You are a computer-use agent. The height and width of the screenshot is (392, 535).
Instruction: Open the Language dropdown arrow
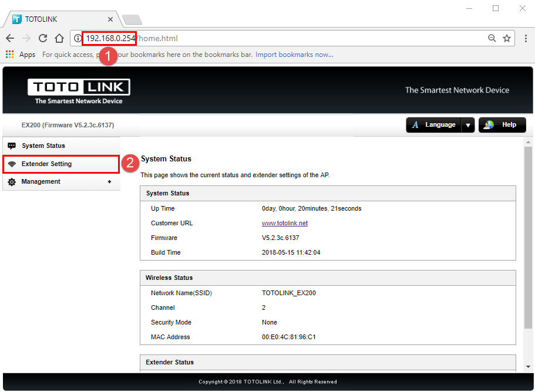tap(468, 125)
